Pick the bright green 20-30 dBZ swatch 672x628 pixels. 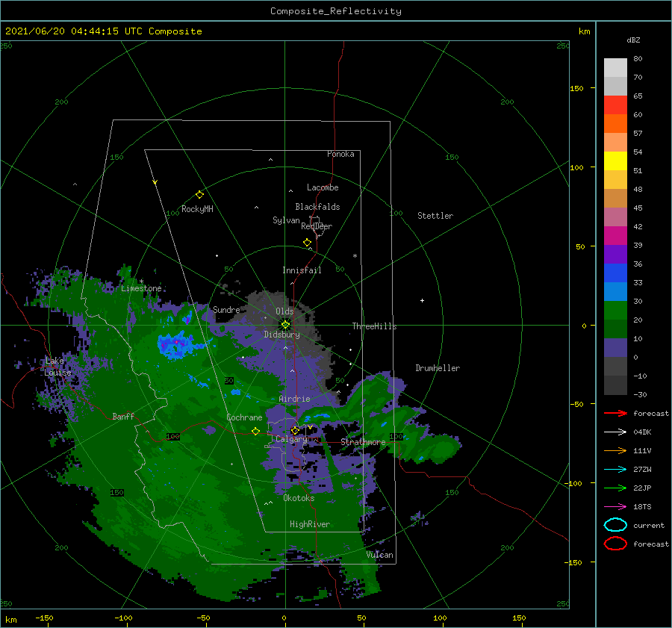(x=615, y=311)
